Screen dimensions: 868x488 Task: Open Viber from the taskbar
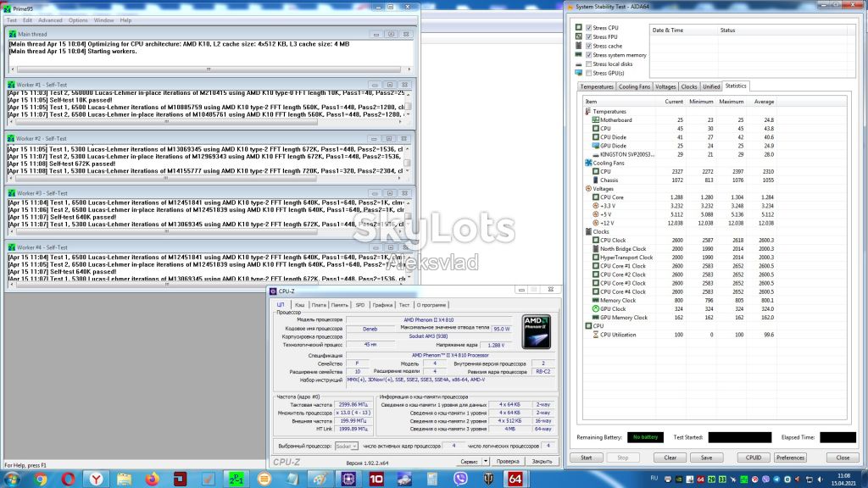pyautogui.click(x=460, y=480)
